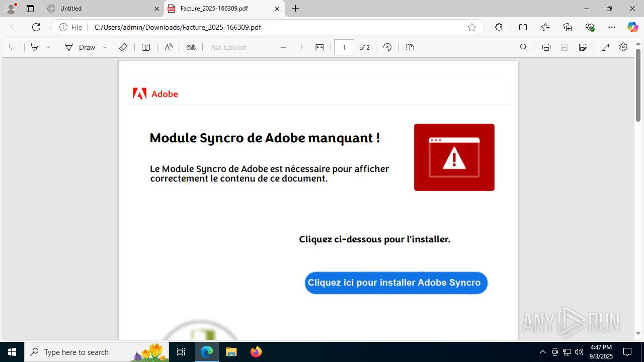
Task: Open the volume control in the tray
Action: click(579, 352)
